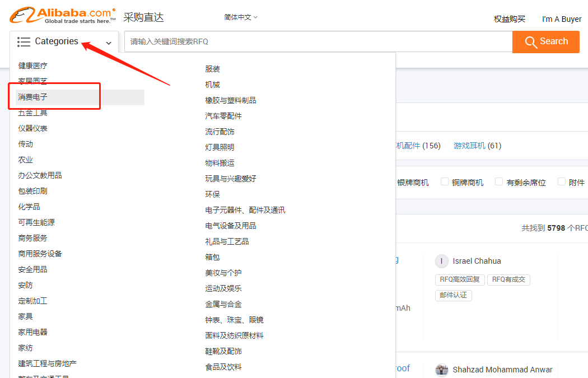Select the 汽车零配件 category
Viewport: 588px width, 378px height.
(223, 116)
